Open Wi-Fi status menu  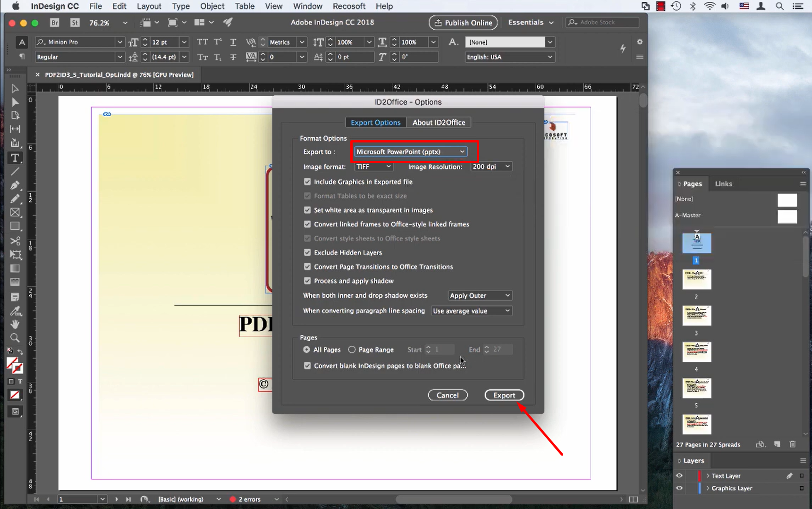tap(709, 6)
